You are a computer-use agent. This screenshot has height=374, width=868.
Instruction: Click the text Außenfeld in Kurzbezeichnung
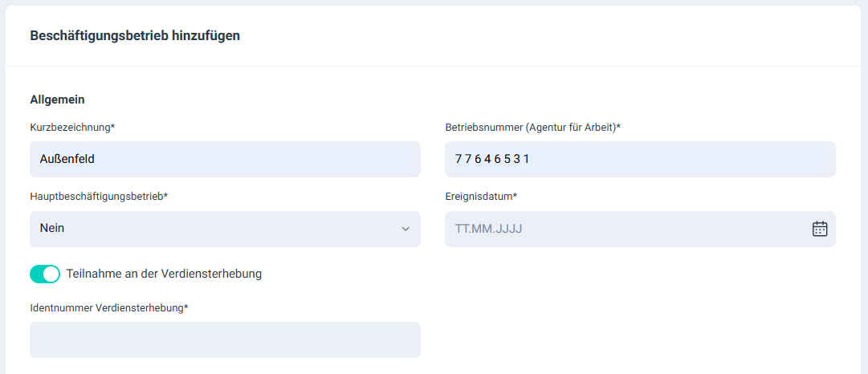pyautogui.click(x=67, y=159)
